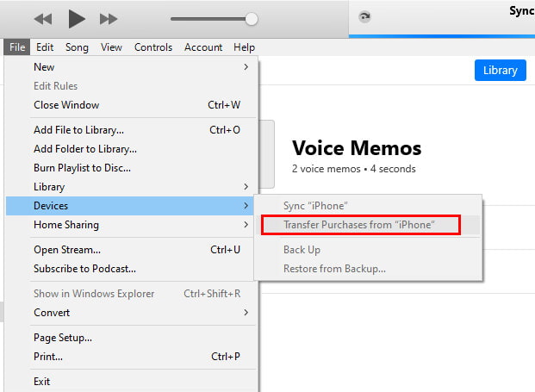Select Sync "iPhone" submenu item
This screenshot has width=535, height=392.
point(368,206)
